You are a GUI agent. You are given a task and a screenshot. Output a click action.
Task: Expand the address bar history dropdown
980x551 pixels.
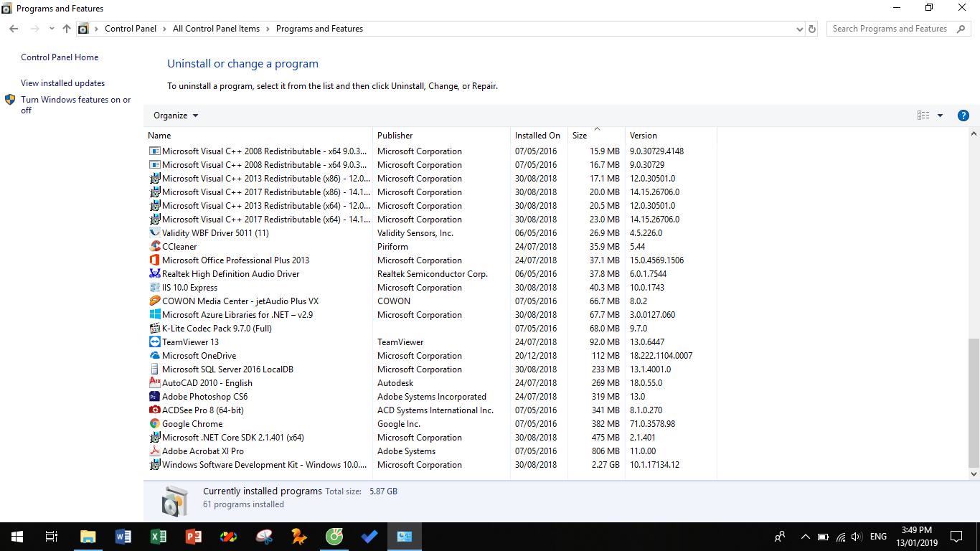click(x=800, y=29)
